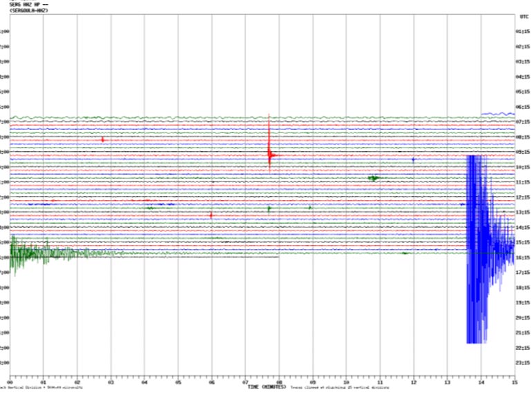Click the 16:15 UTC time label
The height and width of the screenshot is (403, 532).
point(522,257)
